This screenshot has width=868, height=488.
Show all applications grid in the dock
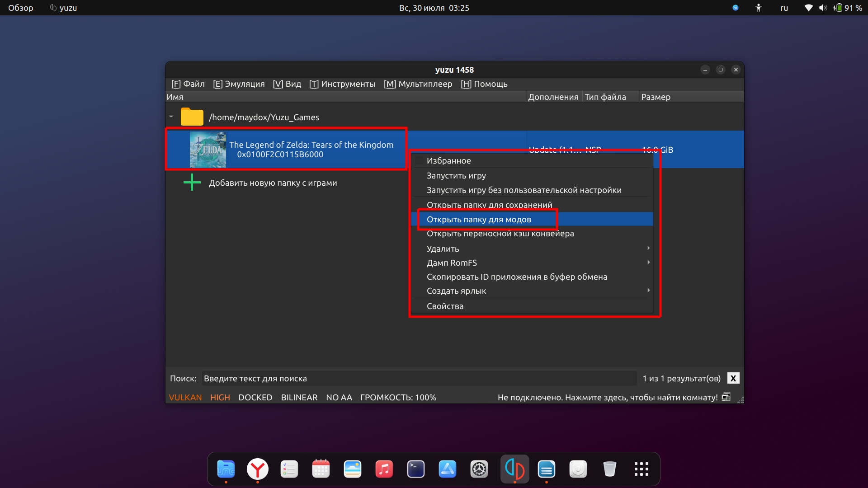click(x=641, y=469)
